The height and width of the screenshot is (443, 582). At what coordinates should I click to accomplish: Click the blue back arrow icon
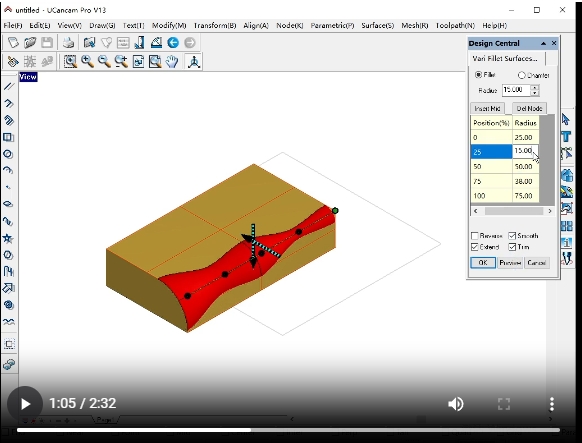[x=173, y=43]
